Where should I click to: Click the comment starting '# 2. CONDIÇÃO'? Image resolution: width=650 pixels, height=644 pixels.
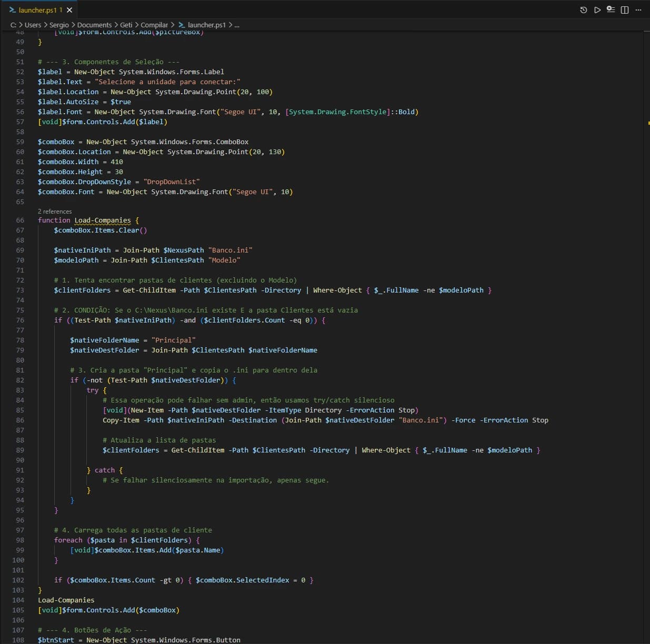click(x=206, y=310)
